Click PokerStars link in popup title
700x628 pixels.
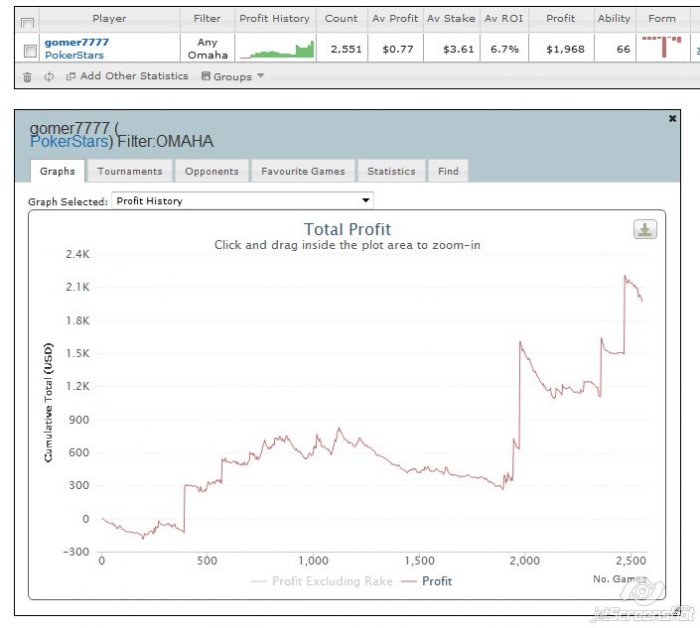pyautogui.click(x=69, y=141)
